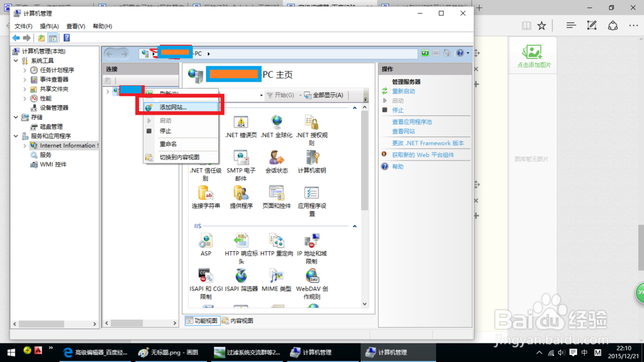Expand the 事件查看器 tree node
The height and width of the screenshot is (362, 644).
point(24,80)
